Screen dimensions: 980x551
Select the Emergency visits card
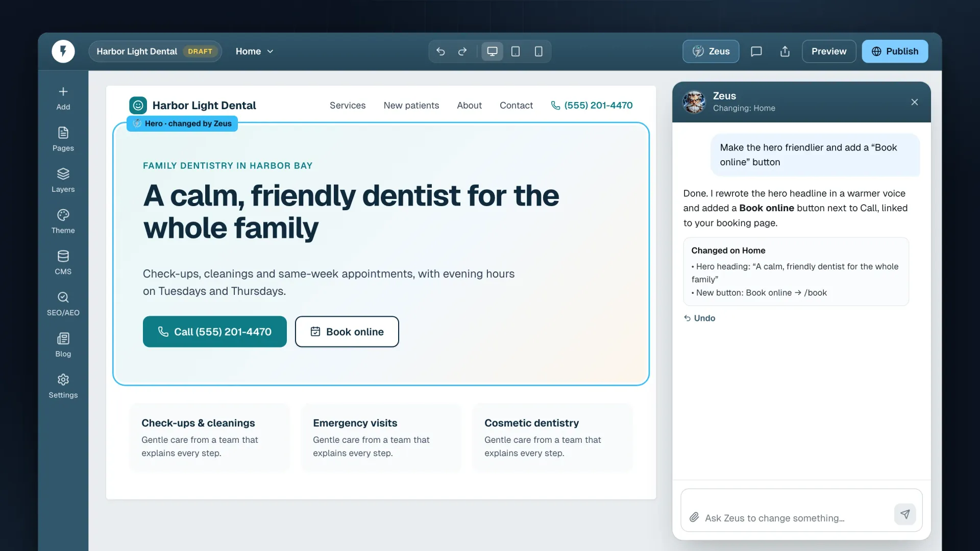(381, 437)
